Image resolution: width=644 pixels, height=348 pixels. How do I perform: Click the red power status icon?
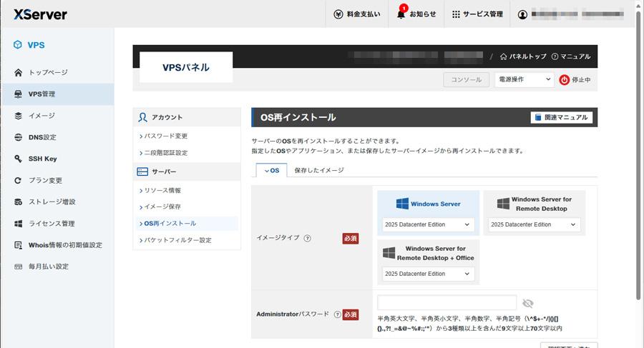pos(565,80)
